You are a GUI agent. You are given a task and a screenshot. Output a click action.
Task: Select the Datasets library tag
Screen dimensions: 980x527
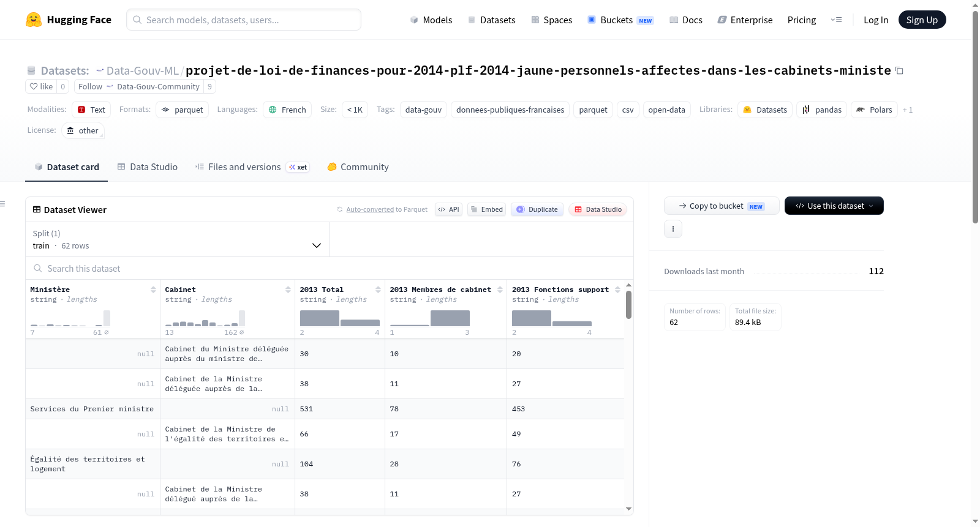tap(765, 110)
